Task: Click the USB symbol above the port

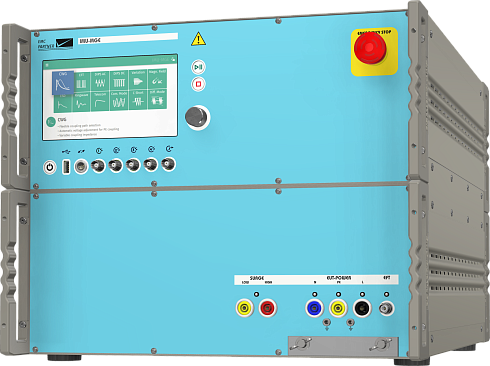Action: coord(66,152)
